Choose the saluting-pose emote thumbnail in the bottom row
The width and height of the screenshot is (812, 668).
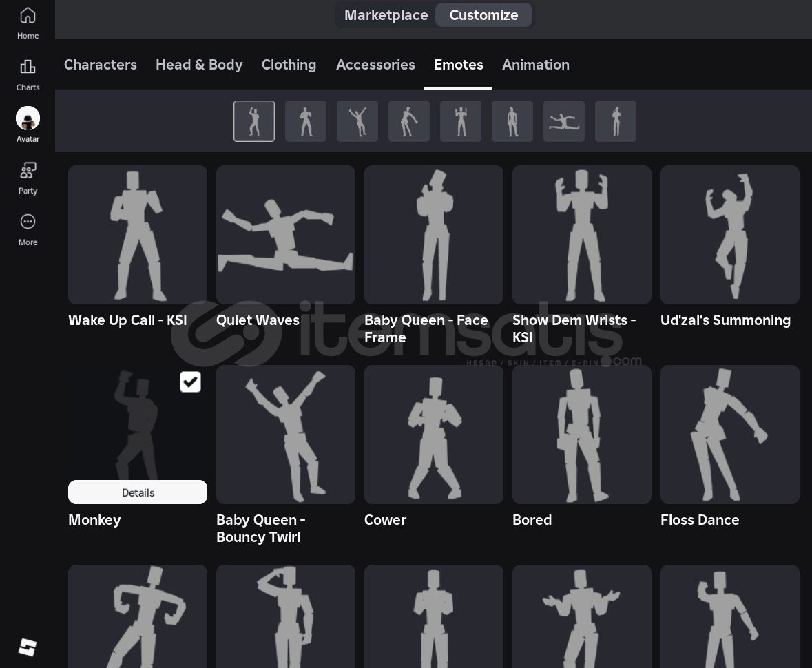click(x=286, y=616)
